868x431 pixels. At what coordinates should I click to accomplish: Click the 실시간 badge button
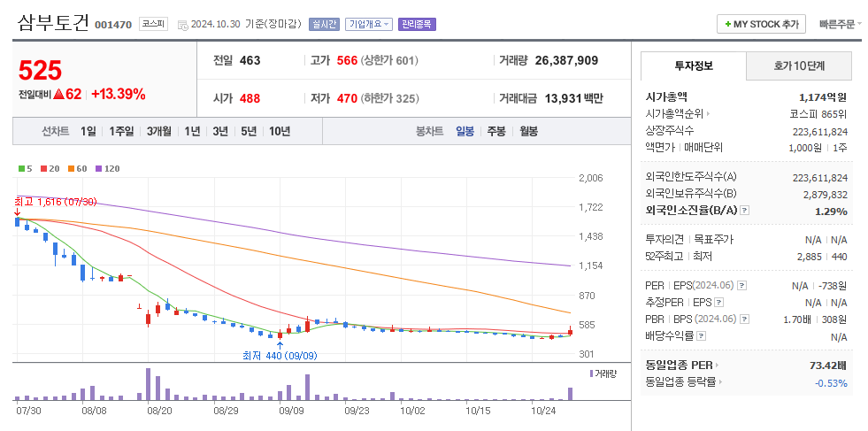(x=325, y=25)
